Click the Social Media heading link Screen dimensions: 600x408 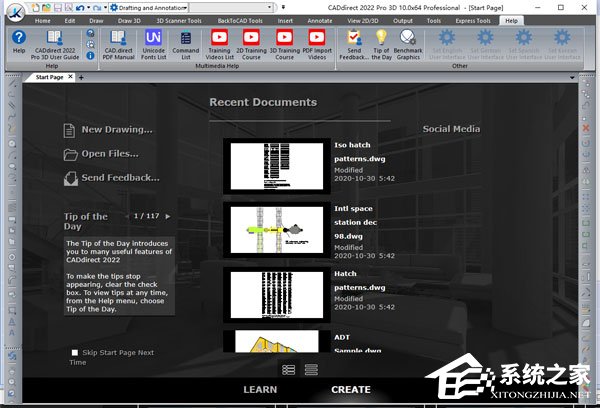451,129
